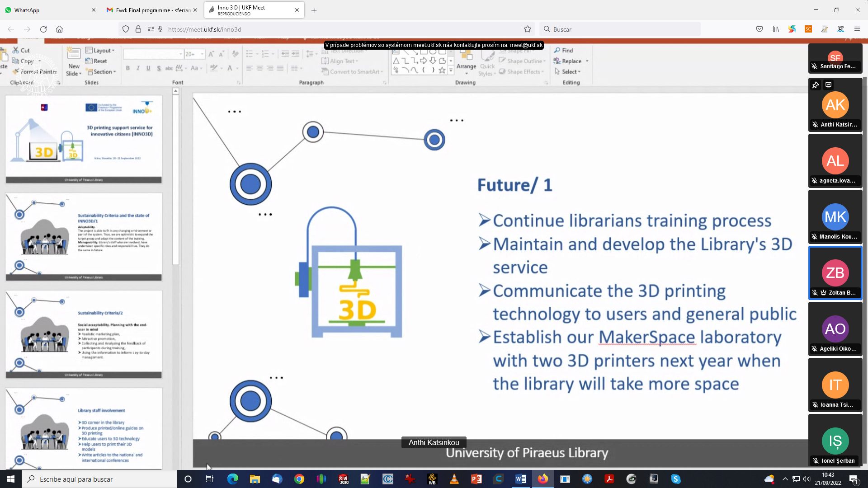The image size is (868, 488).
Task: Open Firefox hamburger application menu
Action: (x=857, y=29)
